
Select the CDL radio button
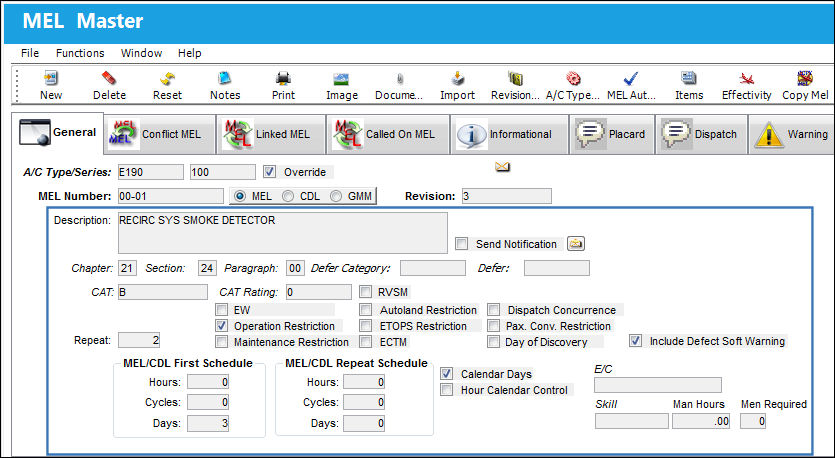[x=288, y=196]
